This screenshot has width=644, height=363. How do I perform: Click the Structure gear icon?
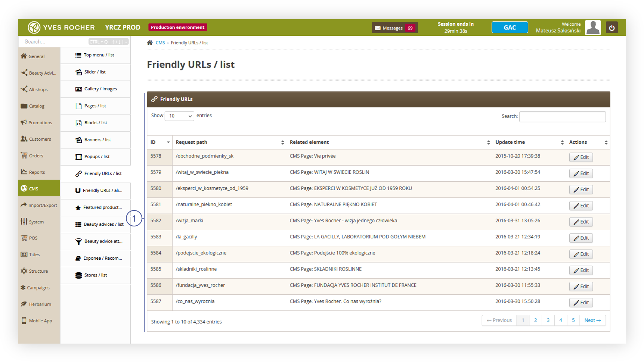coord(24,271)
